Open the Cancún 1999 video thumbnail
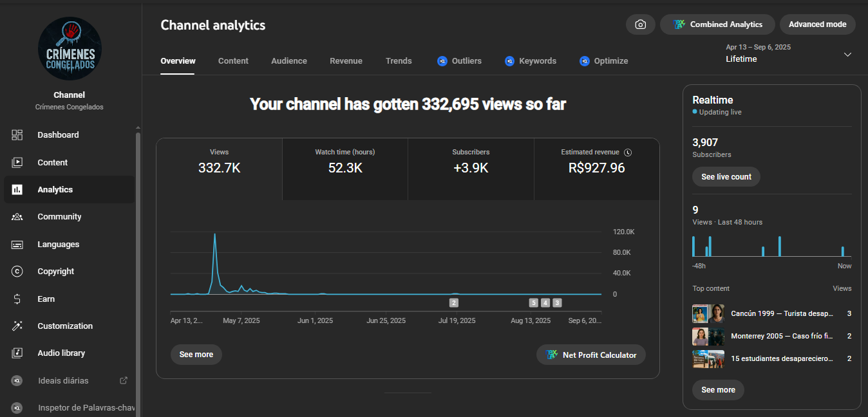 pyautogui.click(x=708, y=314)
